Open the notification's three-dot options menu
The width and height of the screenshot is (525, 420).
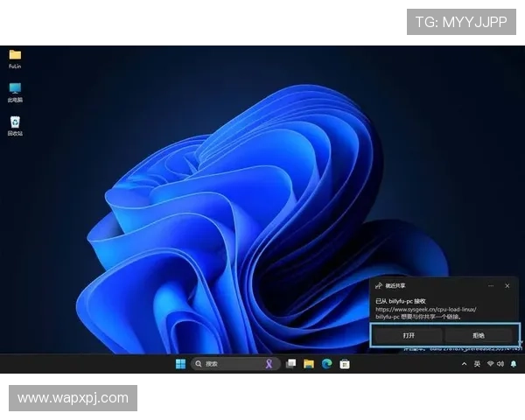[492, 285]
